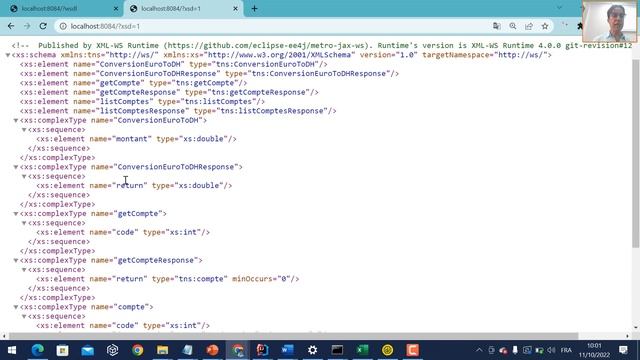Switch to the localhost:8084/?wsdl tab
The image size is (640, 360).
61,9
